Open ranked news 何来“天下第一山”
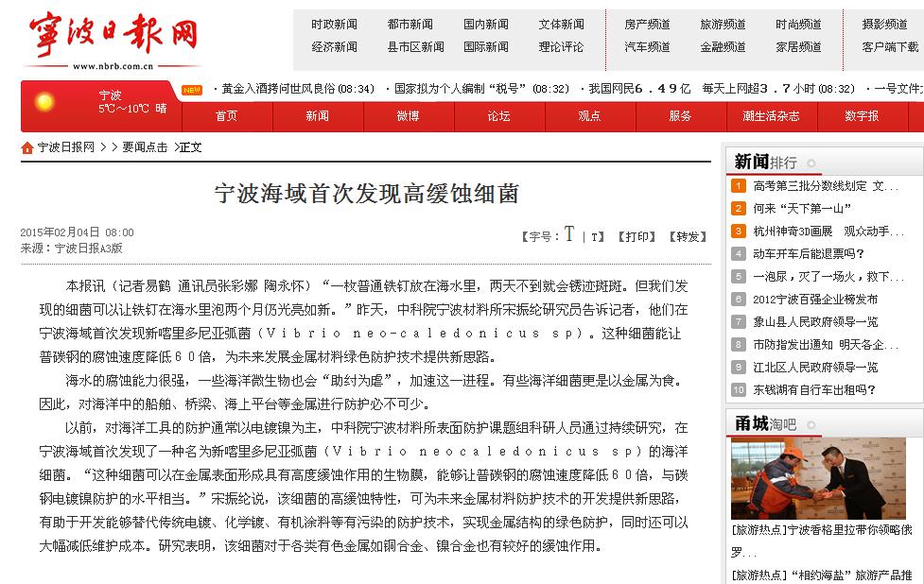The height and width of the screenshot is (584, 924). click(x=802, y=209)
